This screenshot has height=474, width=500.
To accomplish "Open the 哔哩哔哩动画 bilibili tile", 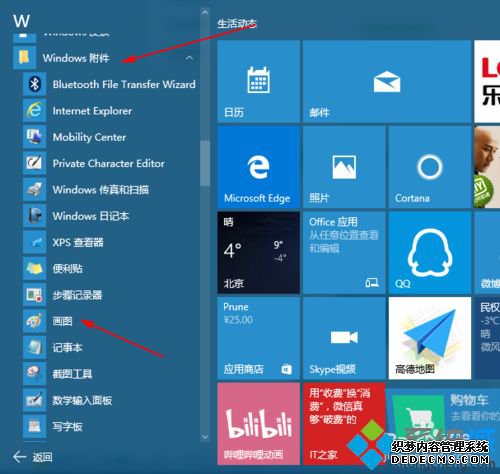I will 259,424.
